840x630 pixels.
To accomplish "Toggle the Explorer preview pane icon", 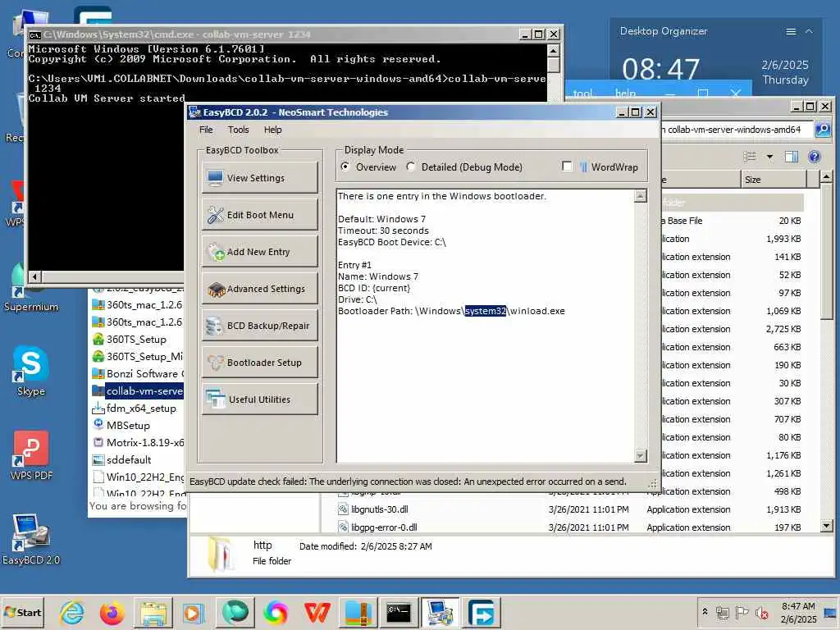I will [x=792, y=157].
